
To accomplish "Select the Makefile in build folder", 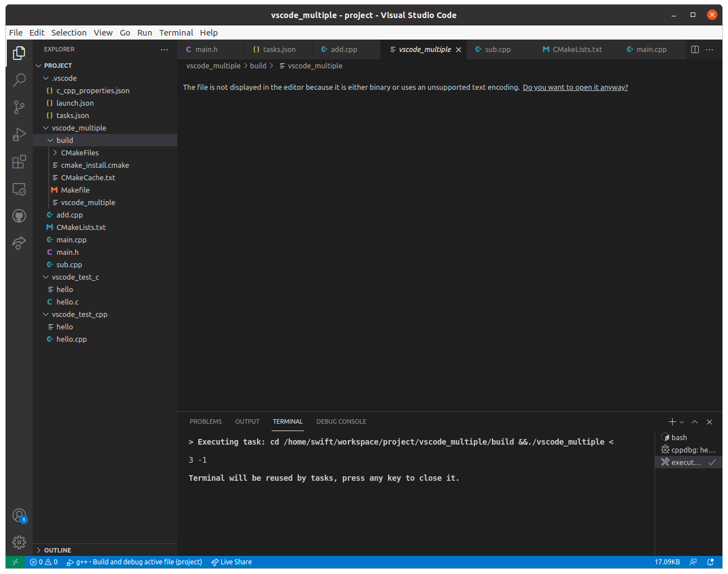I will (x=105, y=190).
